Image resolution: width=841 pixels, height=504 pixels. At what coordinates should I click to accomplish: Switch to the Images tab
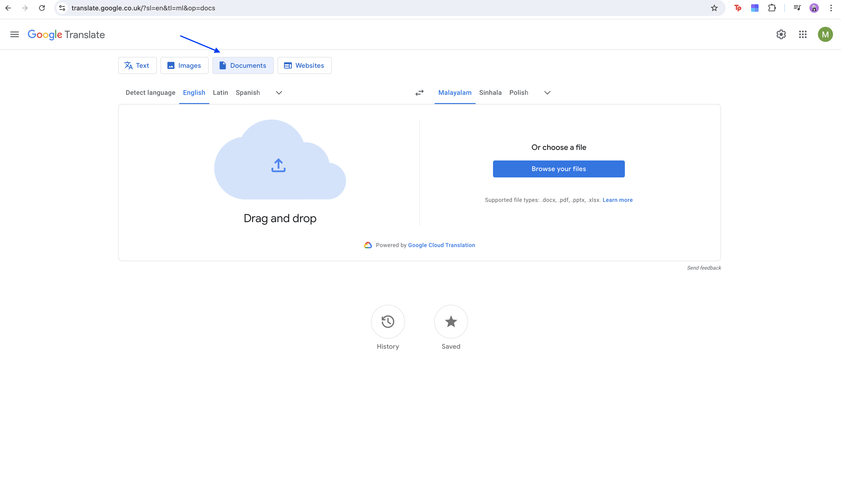185,65
